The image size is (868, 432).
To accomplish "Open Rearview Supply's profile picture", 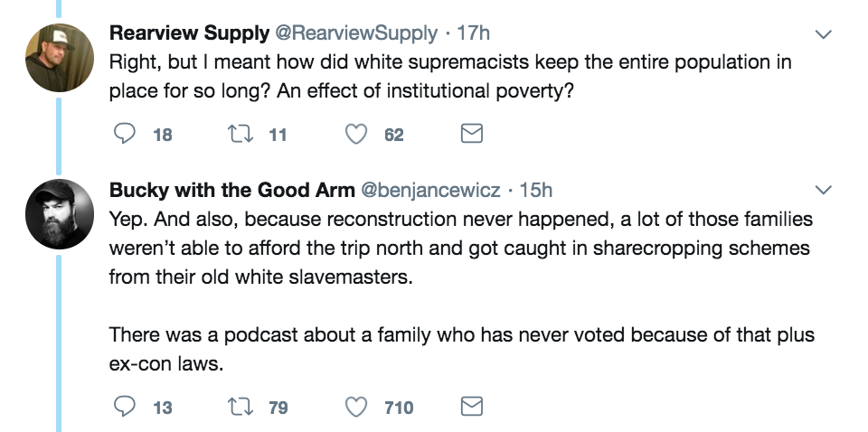I will click(x=60, y=58).
